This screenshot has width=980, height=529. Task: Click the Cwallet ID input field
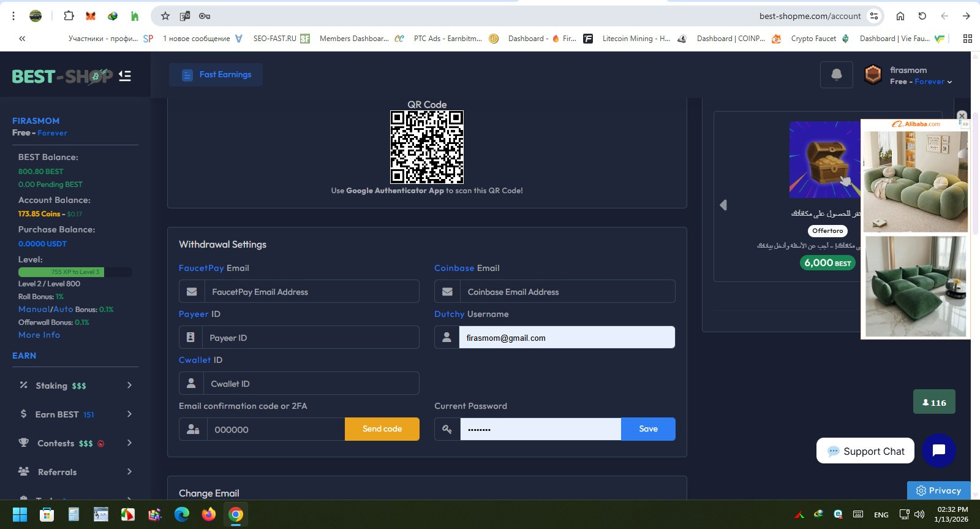point(311,384)
